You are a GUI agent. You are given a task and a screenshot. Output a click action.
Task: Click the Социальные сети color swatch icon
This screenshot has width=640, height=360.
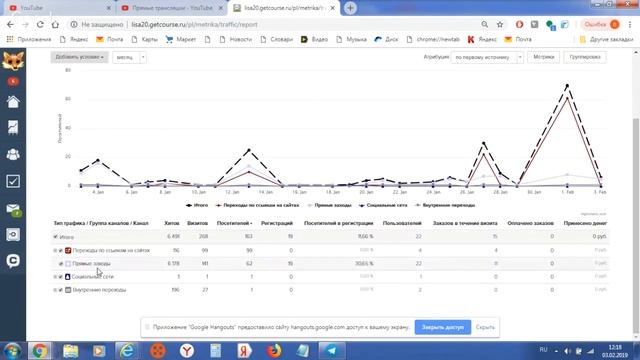pyautogui.click(x=68, y=277)
